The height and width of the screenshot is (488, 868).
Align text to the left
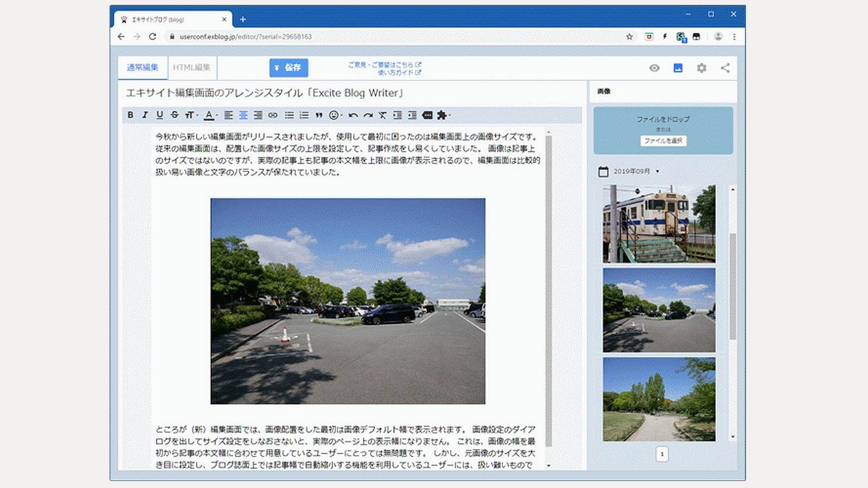pos(228,115)
